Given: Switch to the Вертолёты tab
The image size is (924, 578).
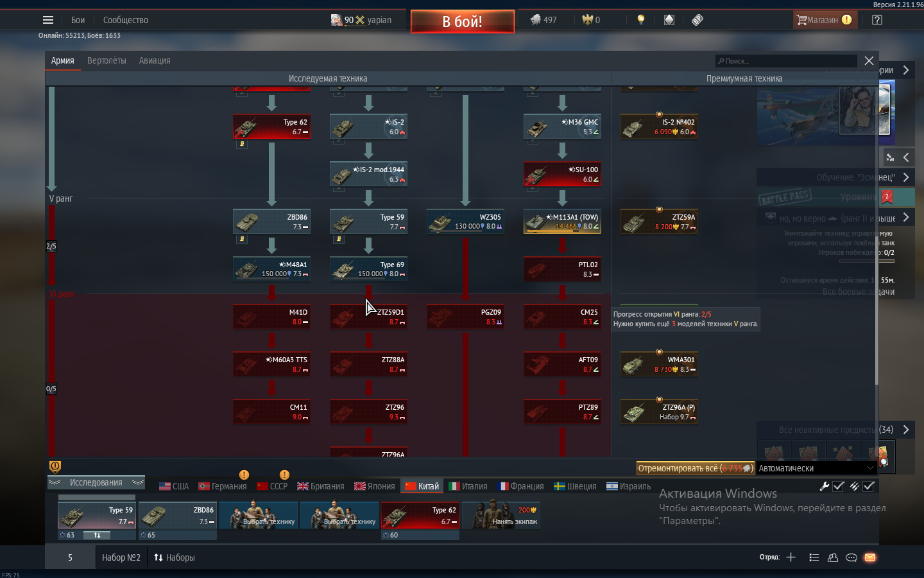Looking at the screenshot, I should click(x=107, y=60).
